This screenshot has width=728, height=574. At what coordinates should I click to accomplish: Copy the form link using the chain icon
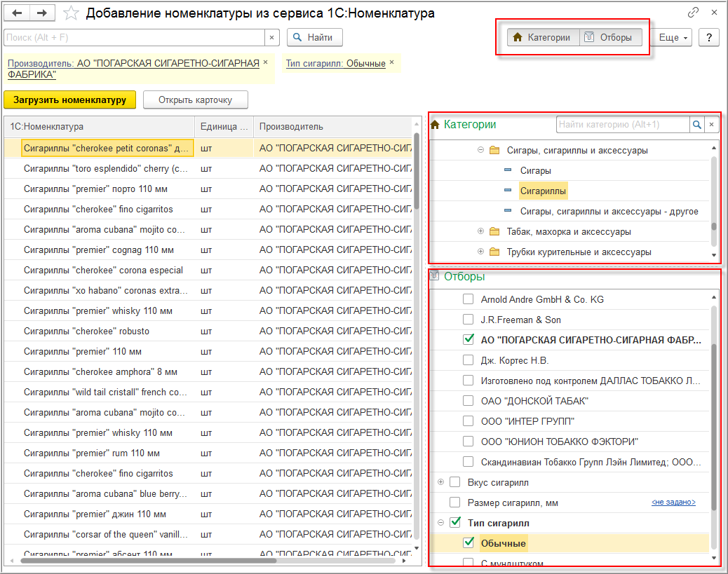693,13
